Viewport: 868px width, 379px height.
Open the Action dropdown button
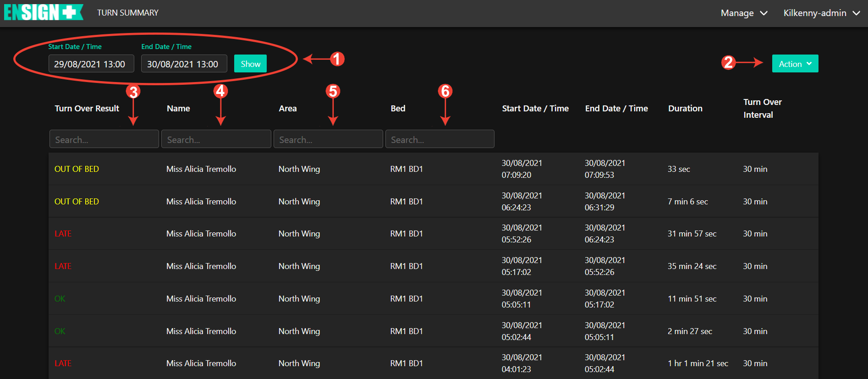[x=795, y=64]
